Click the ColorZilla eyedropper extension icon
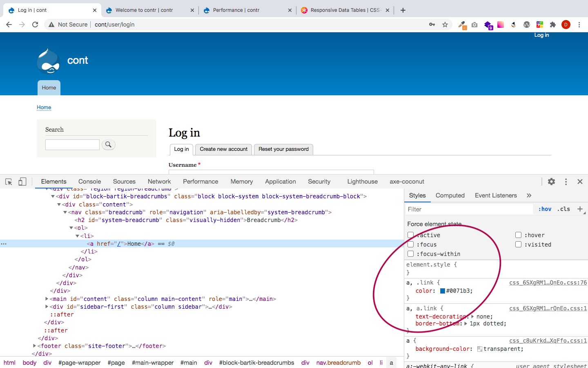 pyautogui.click(x=462, y=25)
